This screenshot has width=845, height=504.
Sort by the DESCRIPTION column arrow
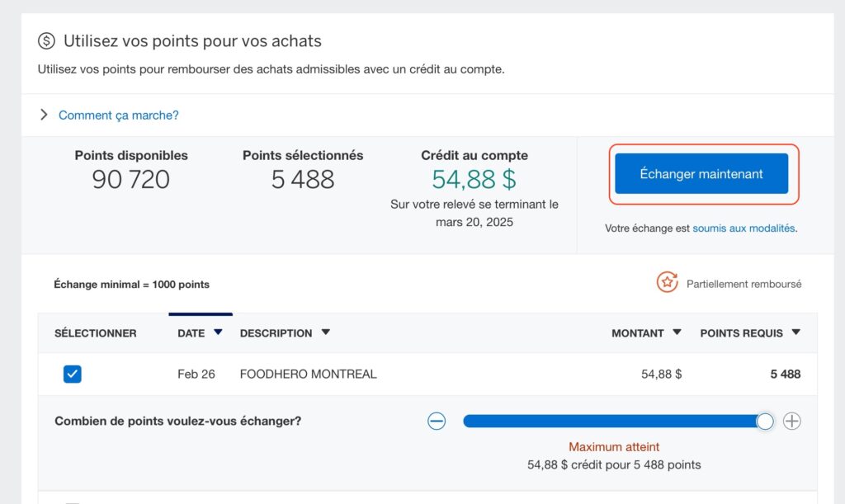click(325, 332)
